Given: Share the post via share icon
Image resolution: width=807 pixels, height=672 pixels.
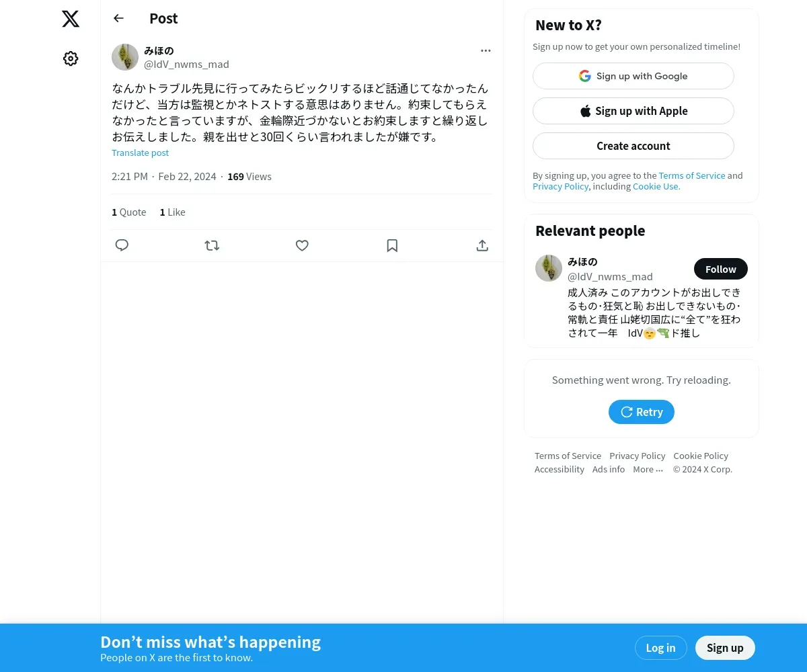Looking at the screenshot, I should 482,245.
